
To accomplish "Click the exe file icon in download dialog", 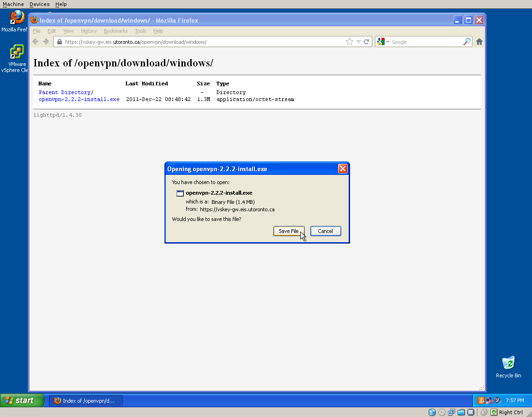I will click(180, 193).
